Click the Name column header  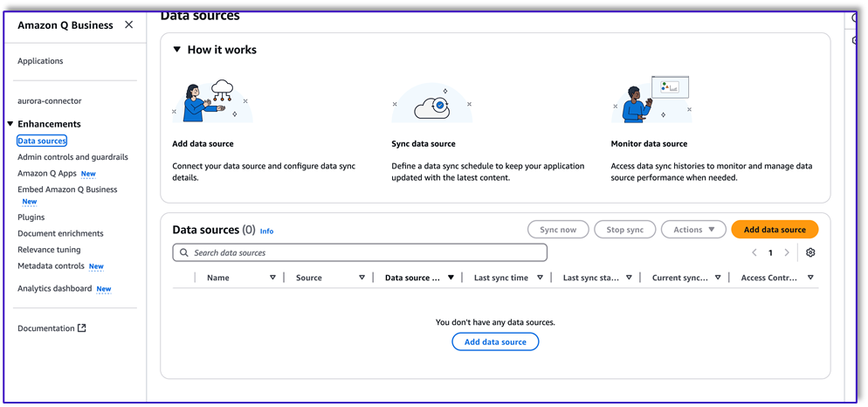tap(218, 278)
